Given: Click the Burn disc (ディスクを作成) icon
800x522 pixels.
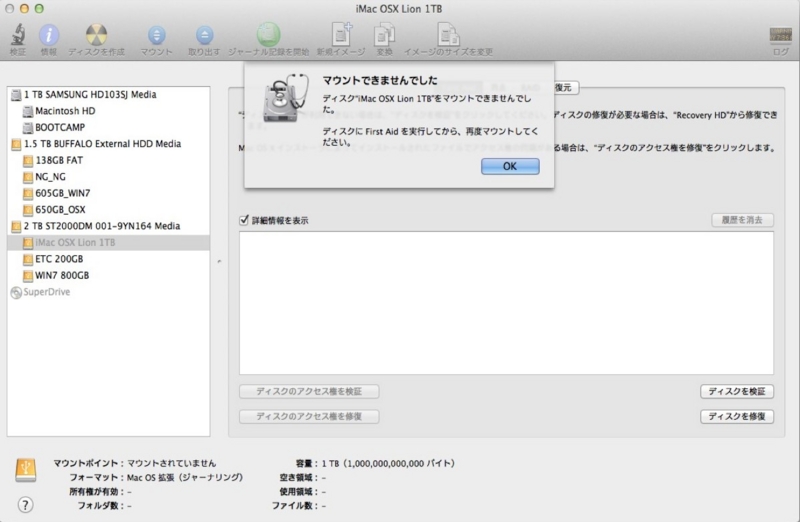Looking at the screenshot, I should click(x=96, y=35).
